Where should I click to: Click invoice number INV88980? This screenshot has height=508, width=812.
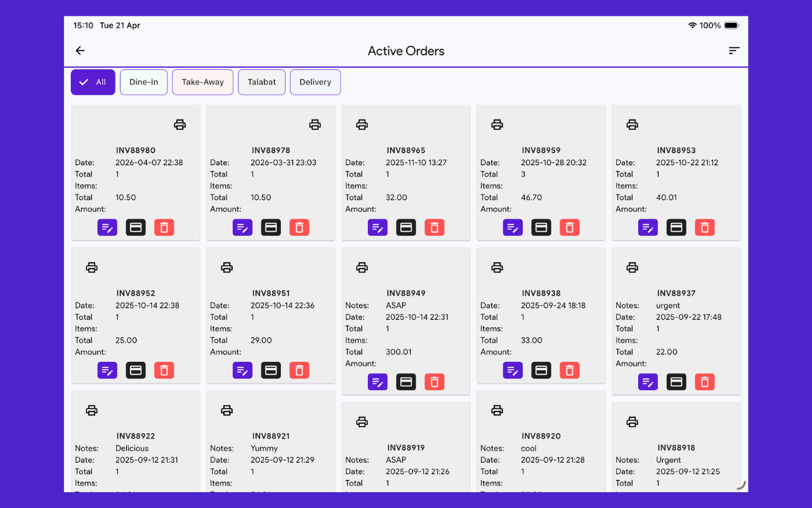(136, 150)
